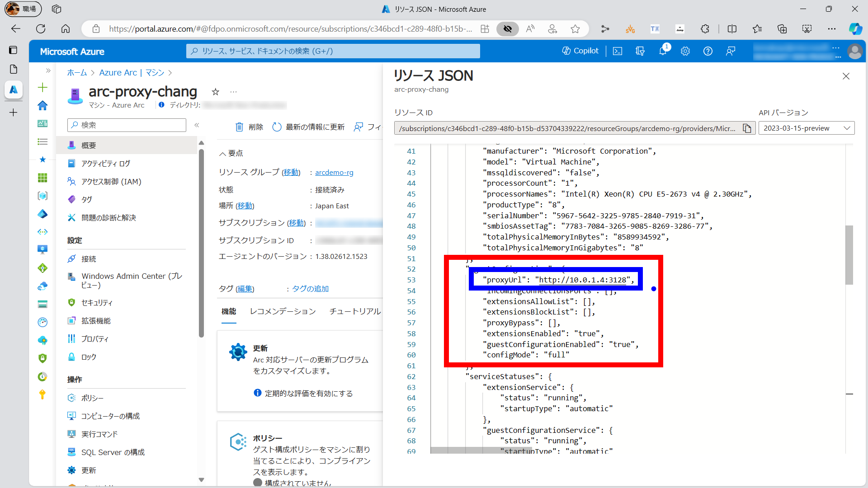Click 編集 link next to タグ
868x488 pixels.
tap(245, 289)
